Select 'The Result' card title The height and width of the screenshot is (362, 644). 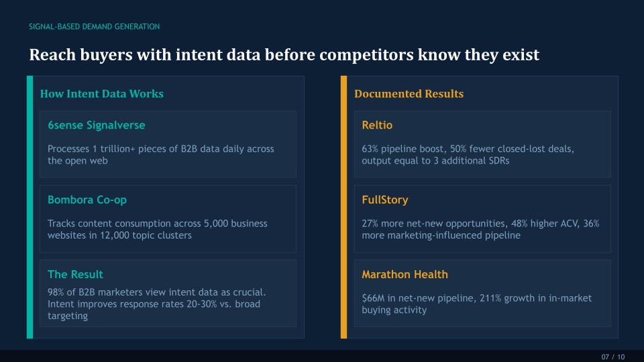tap(75, 274)
